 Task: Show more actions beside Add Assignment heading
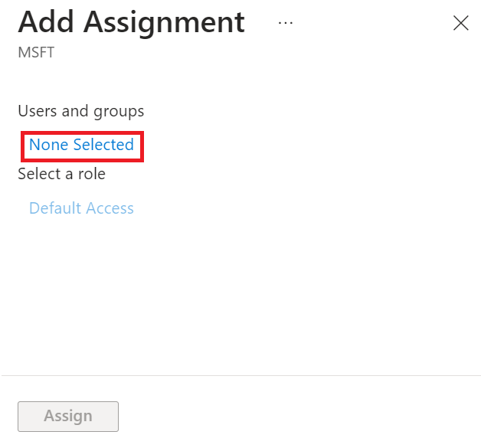pos(286,23)
